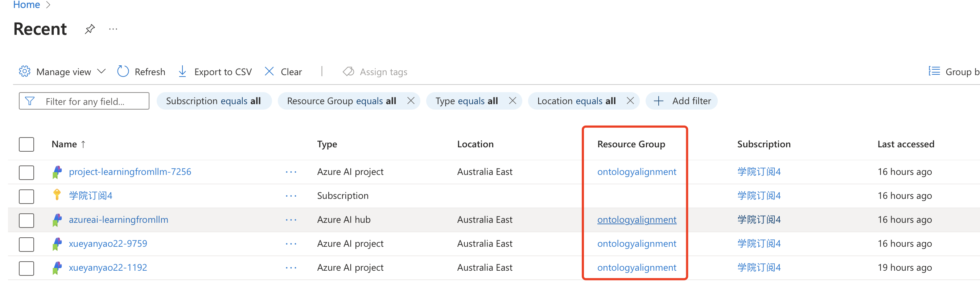Open context menu dots for xueyanyao22-1192
Viewport: 980px width, 299px height.
tap(291, 268)
